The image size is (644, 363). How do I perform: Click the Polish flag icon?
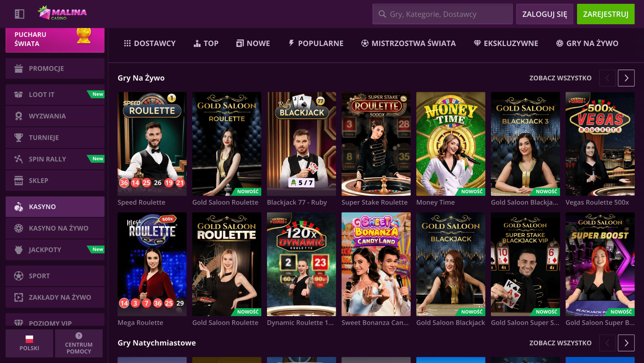[29, 339]
